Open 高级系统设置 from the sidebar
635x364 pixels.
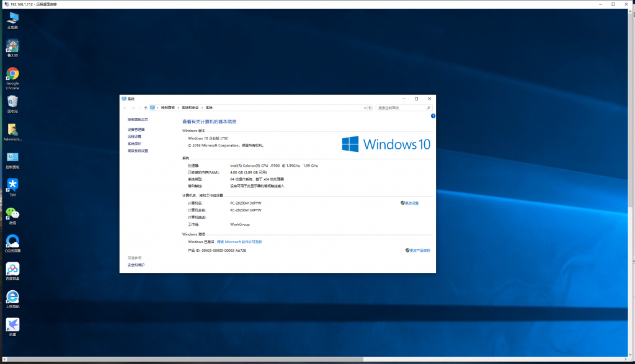[138, 151]
